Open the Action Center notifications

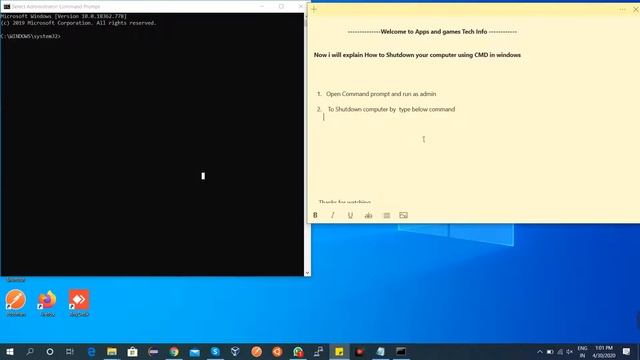pos(627,352)
